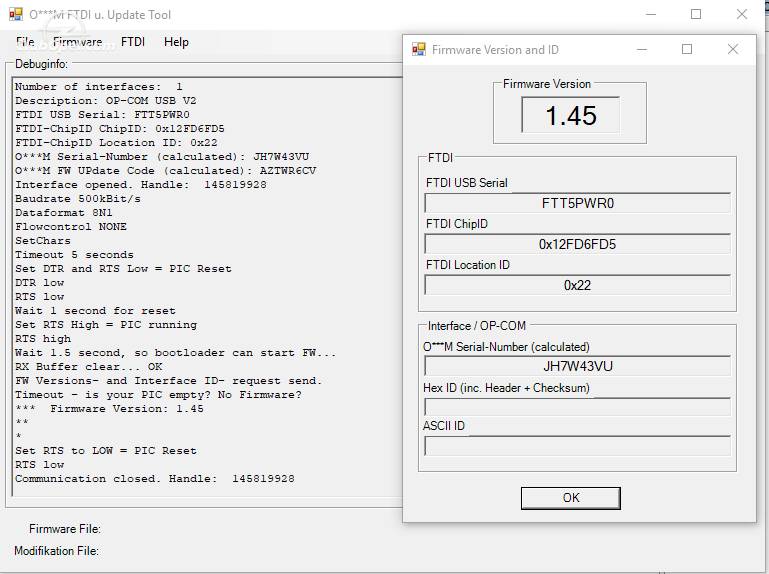Click the 'Baudrate 500kBit/s' debug line
Viewport: 769px width, 574px height.
pyautogui.click(x=77, y=199)
